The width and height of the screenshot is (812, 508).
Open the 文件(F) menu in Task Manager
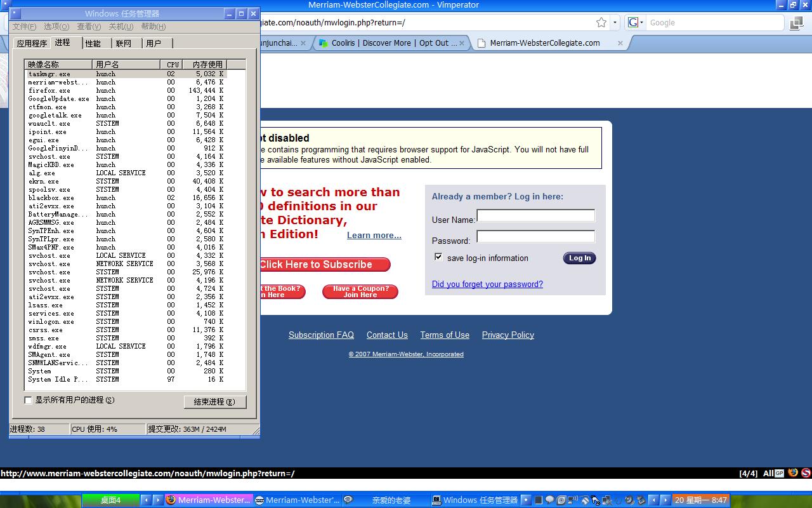[25, 27]
